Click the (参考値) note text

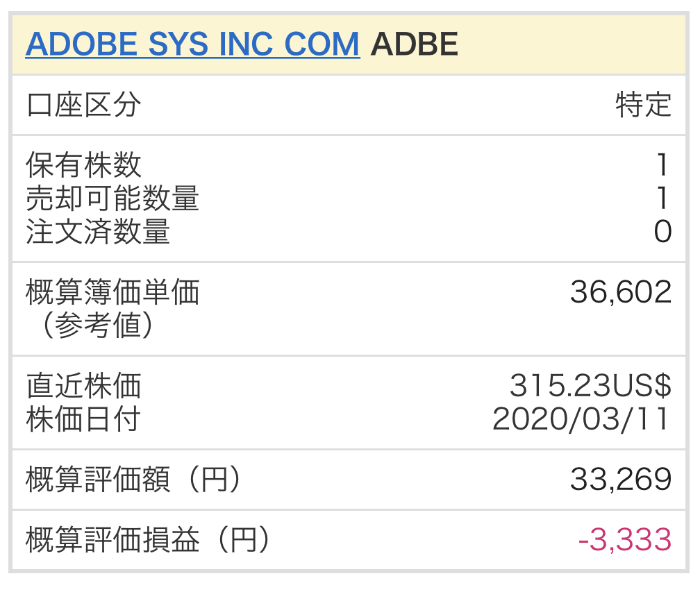click(98, 325)
